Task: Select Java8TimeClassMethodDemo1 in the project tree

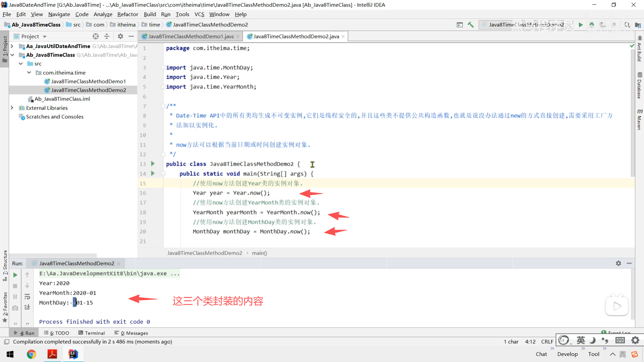Action: 88,81
